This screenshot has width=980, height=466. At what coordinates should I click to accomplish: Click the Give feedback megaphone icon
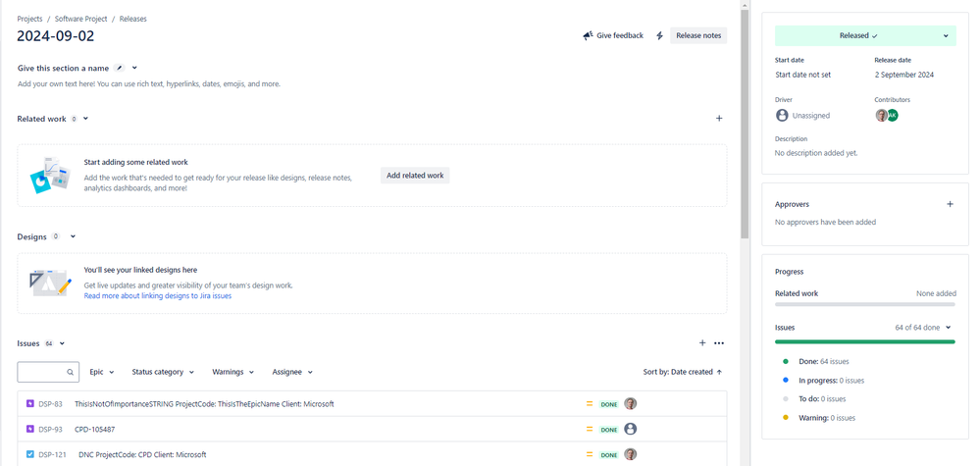pyautogui.click(x=588, y=35)
